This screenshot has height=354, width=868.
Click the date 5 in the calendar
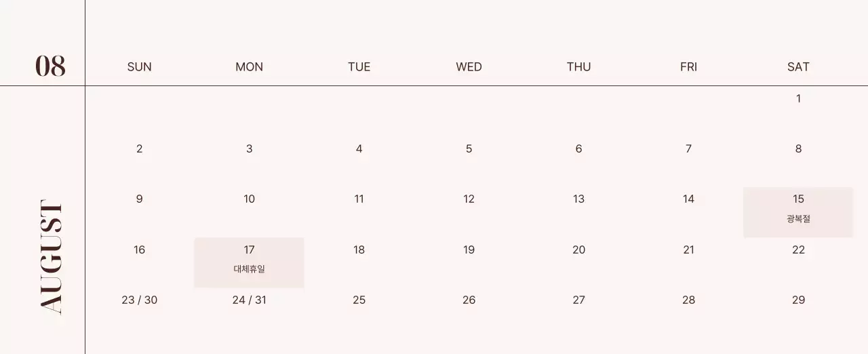coord(469,149)
